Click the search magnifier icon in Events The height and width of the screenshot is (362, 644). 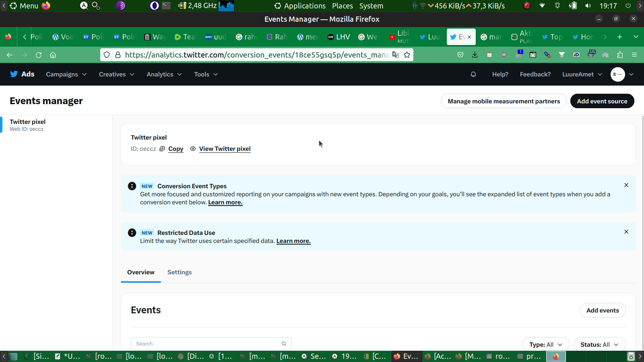coord(284,343)
